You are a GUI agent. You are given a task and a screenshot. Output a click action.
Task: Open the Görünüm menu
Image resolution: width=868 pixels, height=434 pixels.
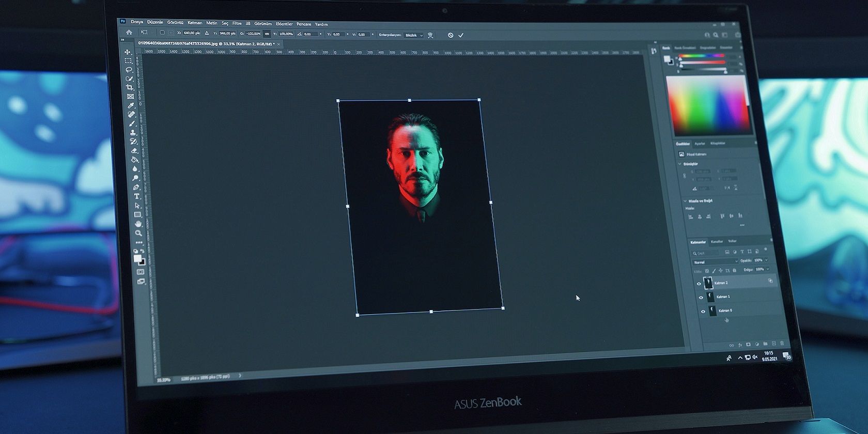[x=263, y=24]
